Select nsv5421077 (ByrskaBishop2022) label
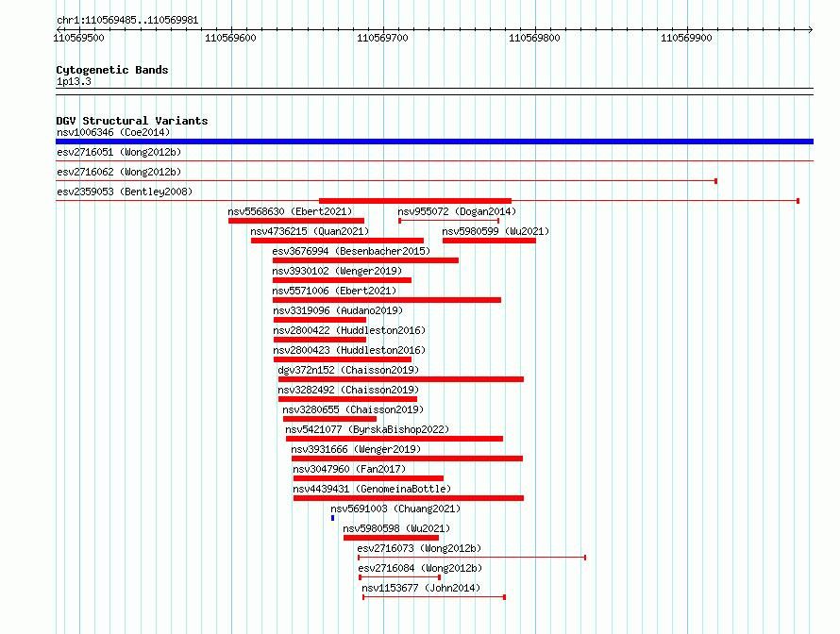 click(x=367, y=429)
